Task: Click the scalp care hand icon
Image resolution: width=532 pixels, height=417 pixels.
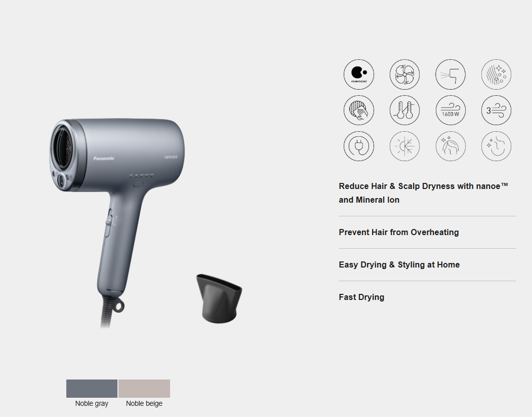Action: coord(358,110)
